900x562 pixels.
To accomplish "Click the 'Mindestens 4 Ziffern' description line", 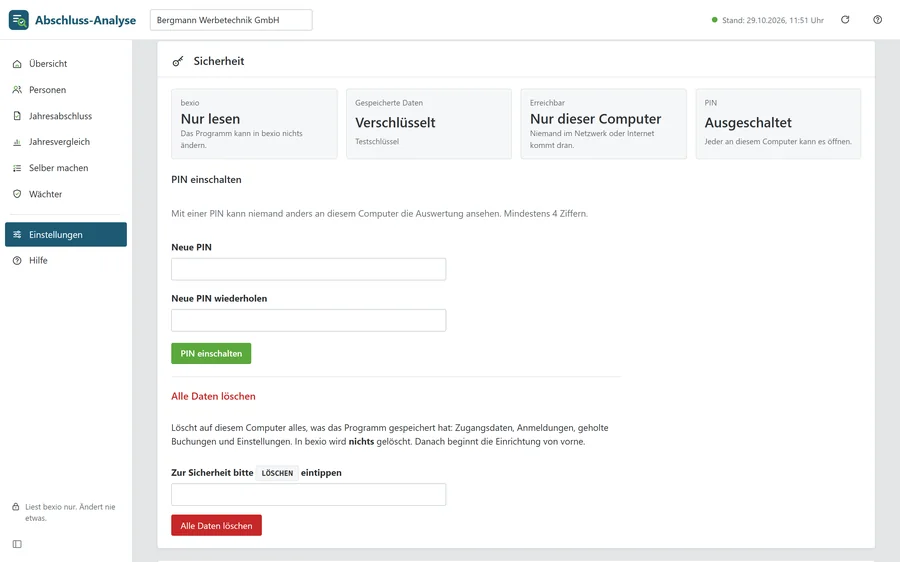I will coord(379,214).
